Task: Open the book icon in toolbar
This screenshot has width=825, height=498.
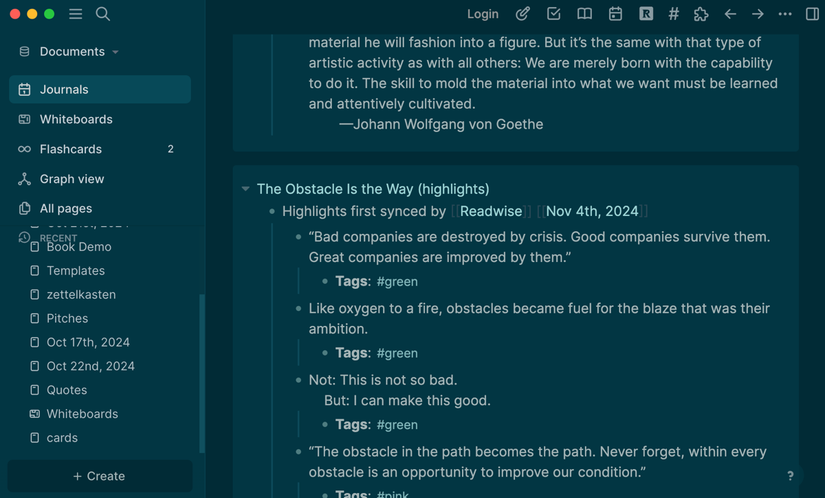Action: [x=585, y=14]
